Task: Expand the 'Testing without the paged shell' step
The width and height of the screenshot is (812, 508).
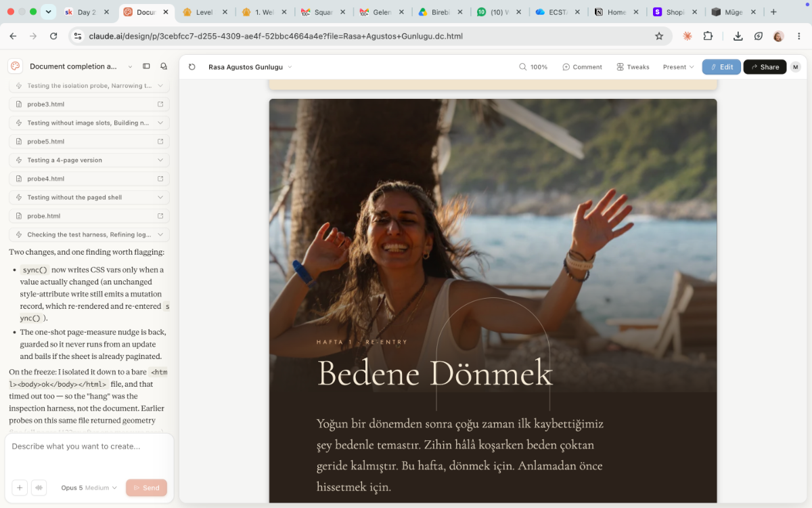Action: coord(89,197)
